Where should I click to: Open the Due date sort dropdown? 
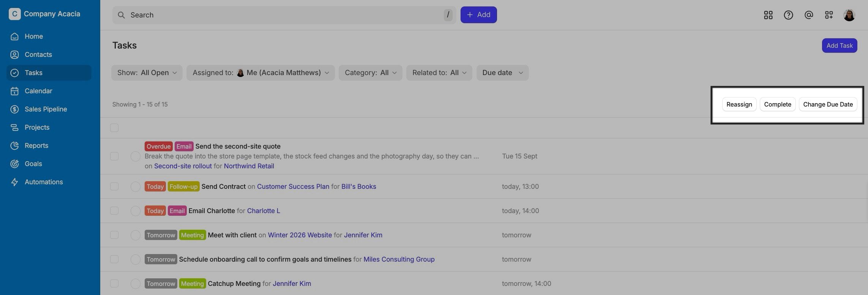click(503, 73)
